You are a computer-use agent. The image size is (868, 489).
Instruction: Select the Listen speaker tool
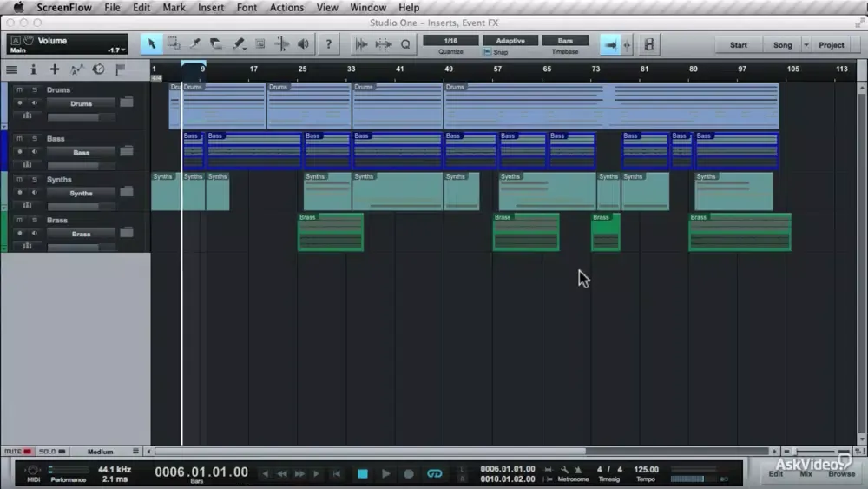tap(303, 44)
